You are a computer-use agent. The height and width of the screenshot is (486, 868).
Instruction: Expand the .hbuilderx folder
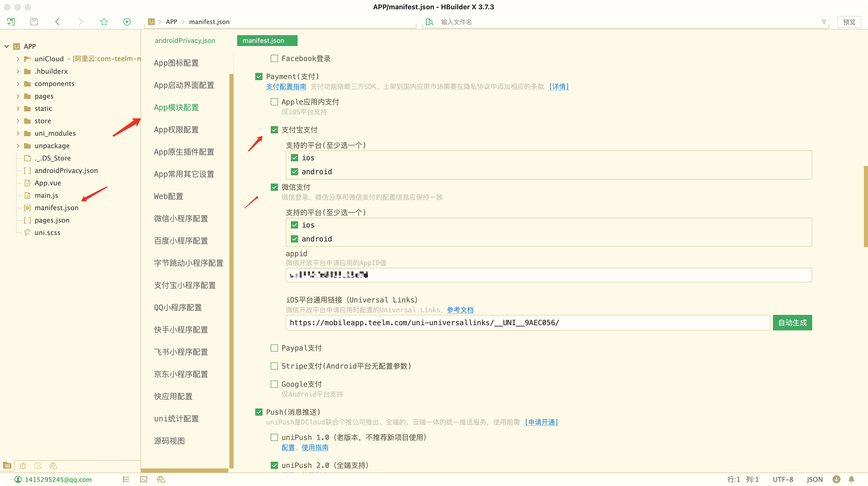pyautogui.click(x=18, y=71)
